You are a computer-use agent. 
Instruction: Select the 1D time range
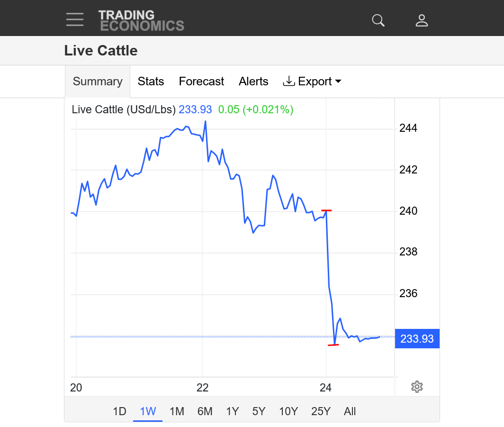point(119,411)
